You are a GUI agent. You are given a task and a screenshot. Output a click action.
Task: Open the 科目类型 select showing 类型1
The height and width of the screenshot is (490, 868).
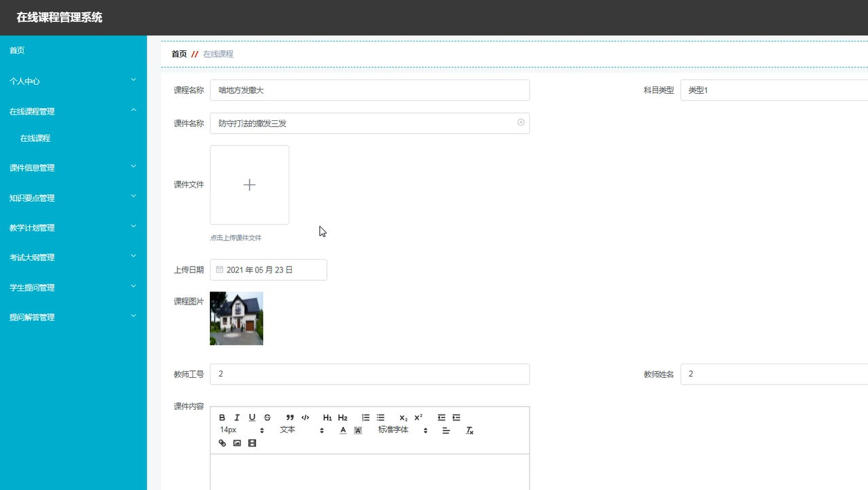(774, 90)
